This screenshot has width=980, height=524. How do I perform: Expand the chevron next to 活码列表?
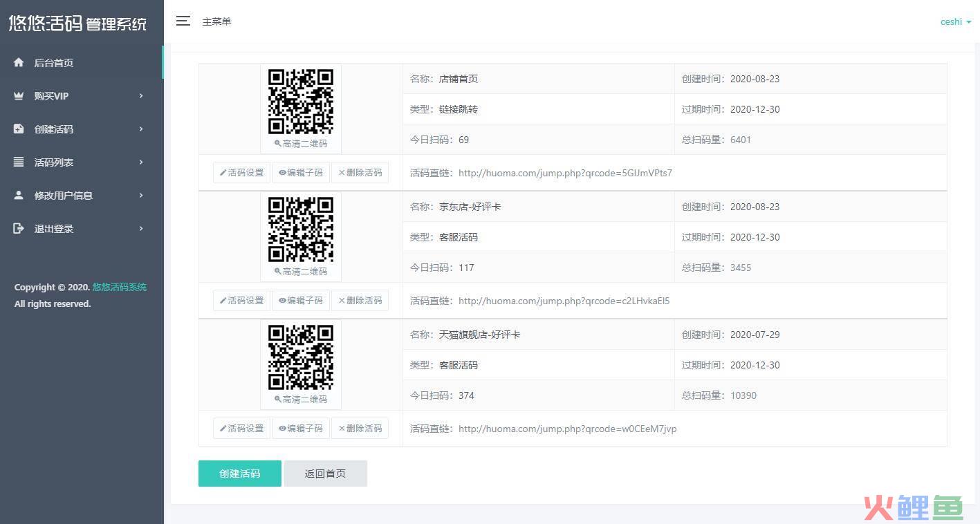pyautogui.click(x=141, y=162)
